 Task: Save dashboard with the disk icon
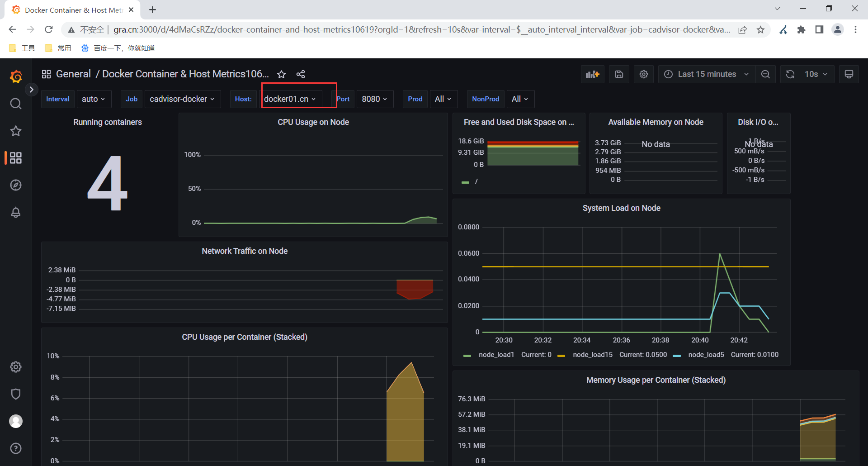click(x=619, y=74)
